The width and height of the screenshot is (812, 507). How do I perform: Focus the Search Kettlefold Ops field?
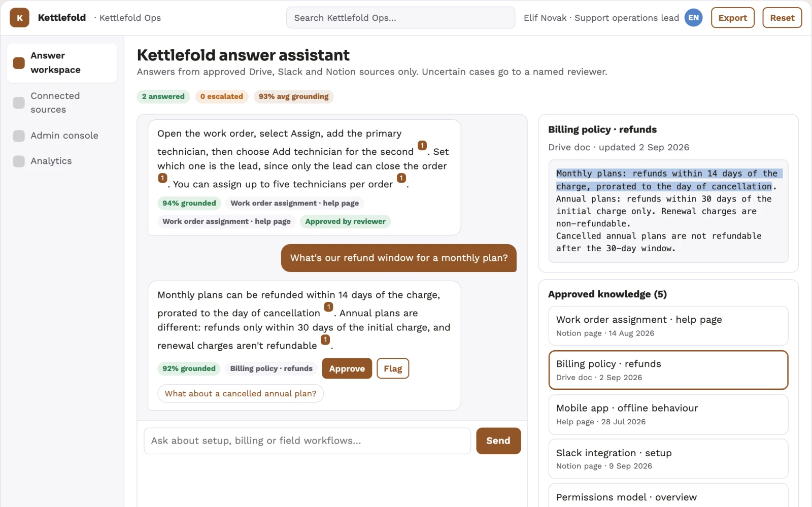[x=400, y=18]
